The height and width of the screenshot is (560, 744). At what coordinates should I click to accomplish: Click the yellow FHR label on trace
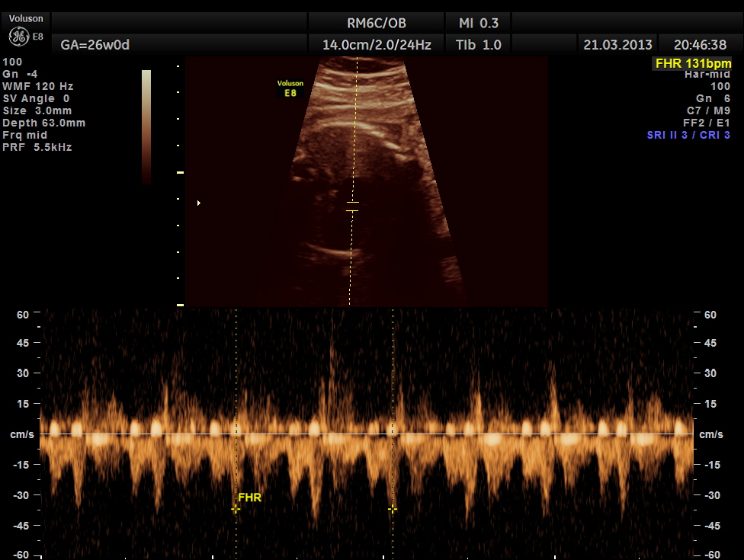point(250,497)
